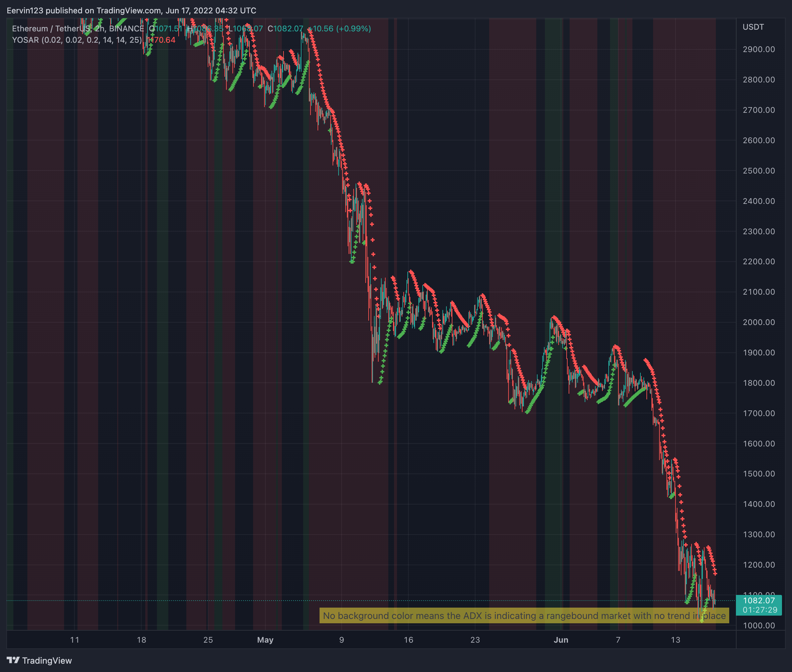
Task: Click the 'Jun' label on time axis
Action: tap(561, 640)
